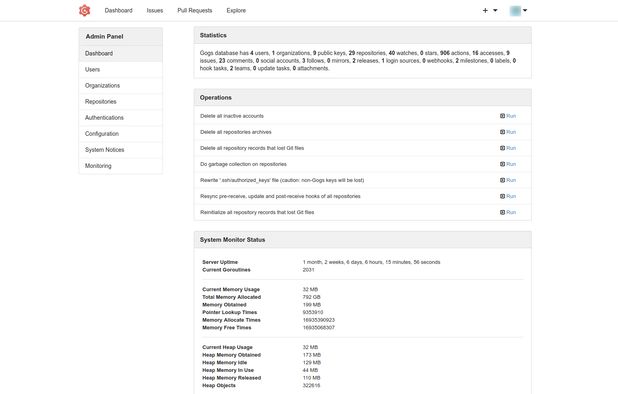
Task: Open the plus create-new icon
Action: tap(485, 11)
